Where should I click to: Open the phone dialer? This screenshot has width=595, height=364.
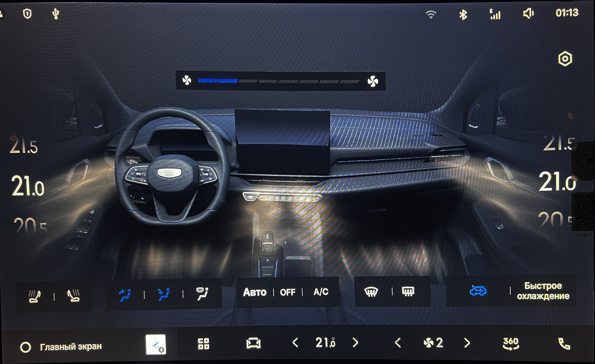coord(564,344)
